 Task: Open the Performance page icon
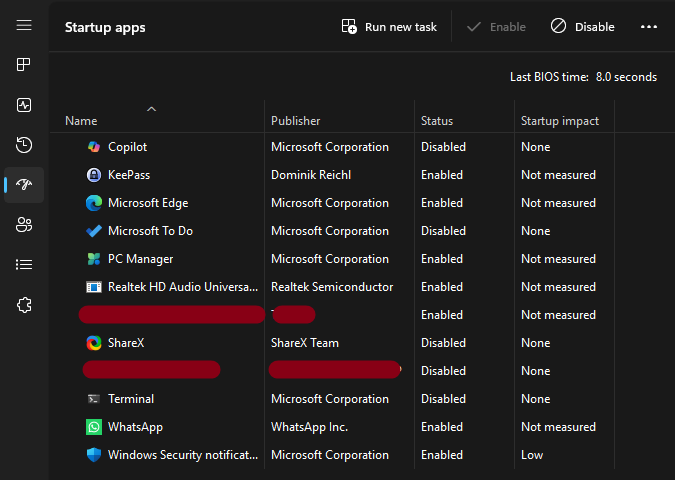click(24, 105)
